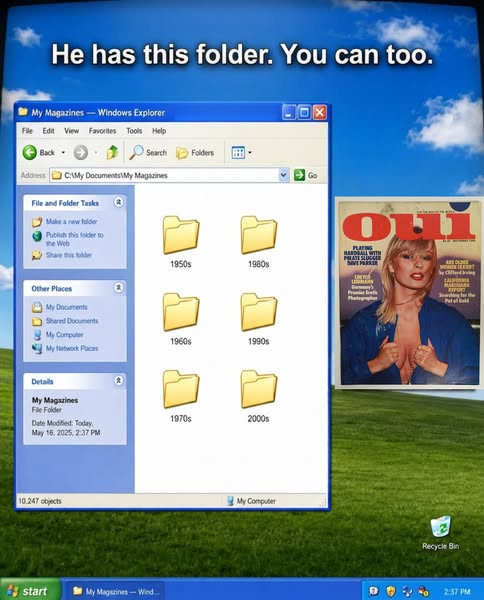
Task: Click the shield security tray icon
Action: (390, 591)
